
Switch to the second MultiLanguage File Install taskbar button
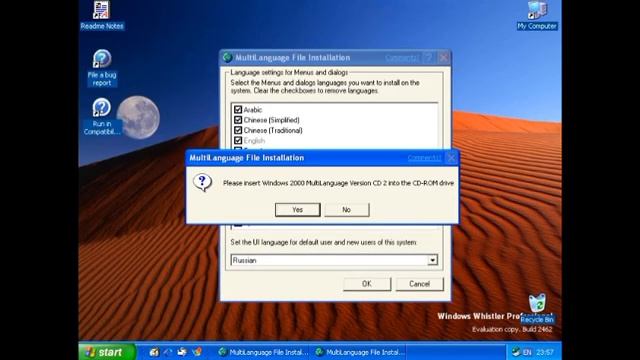tap(360, 352)
